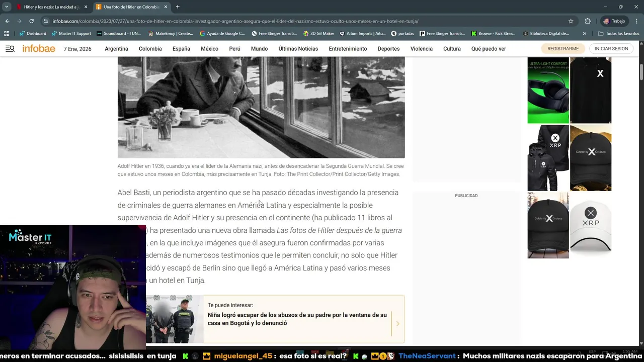Image resolution: width=644 pixels, height=362 pixels.
Task: Go to infobae homepage logo
Action: pyautogui.click(x=39, y=49)
